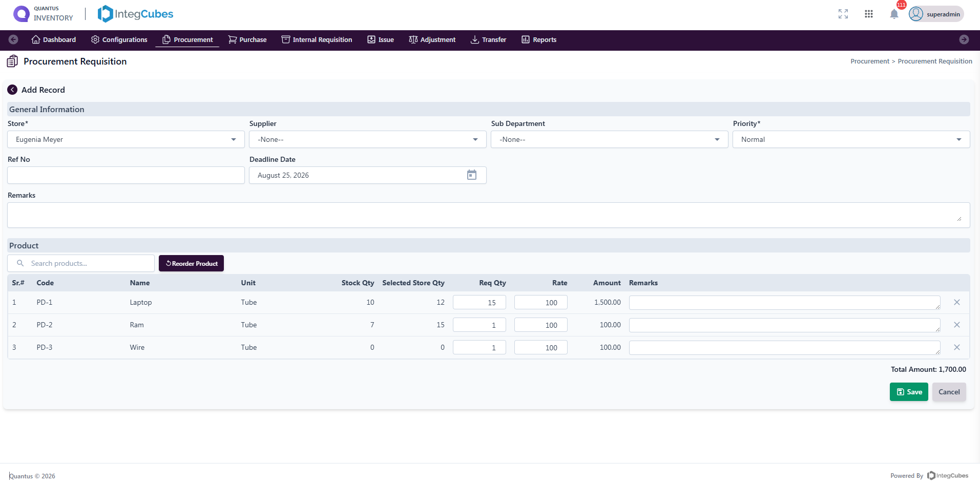Expand the Supplier dropdown
This screenshot has width=980, height=485.
[x=368, y=139]
